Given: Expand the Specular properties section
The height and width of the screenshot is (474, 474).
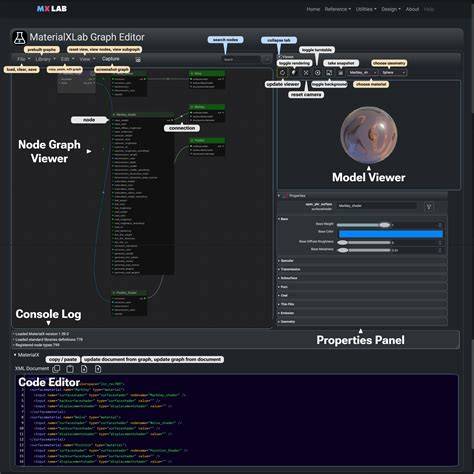Looking at the screenshot, I should click(362, 261).
